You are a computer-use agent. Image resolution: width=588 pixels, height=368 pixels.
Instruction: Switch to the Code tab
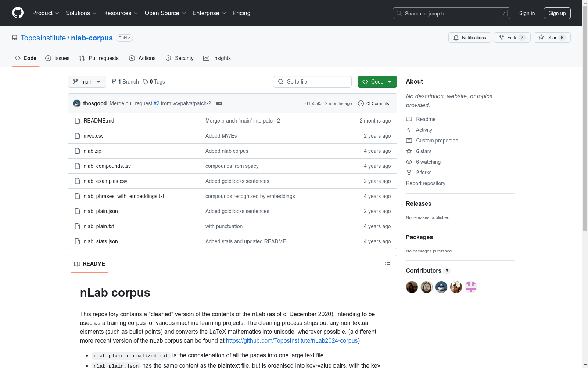click(x=25, y=58)
